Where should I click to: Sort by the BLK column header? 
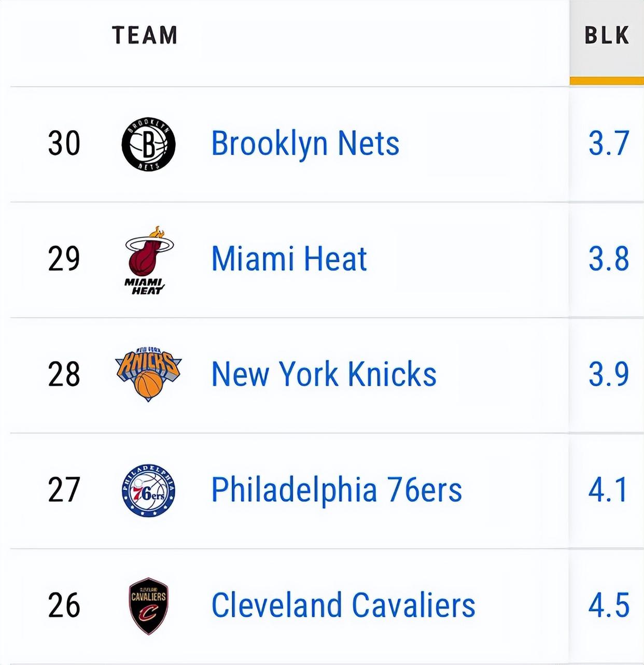pos(606,36)
